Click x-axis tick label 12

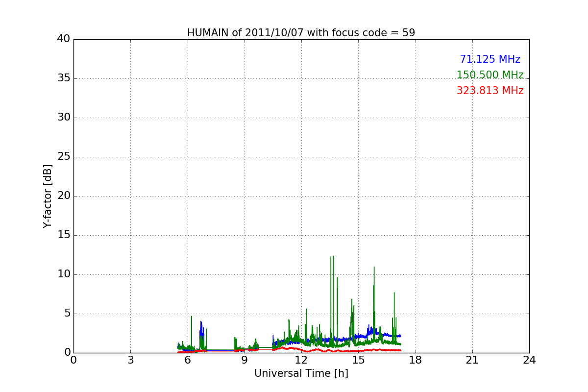301,360
